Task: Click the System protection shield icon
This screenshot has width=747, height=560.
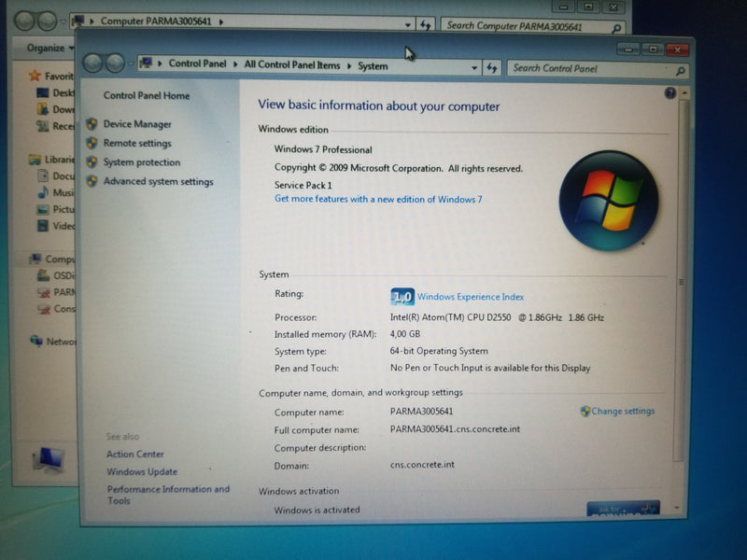Action: pos(92,162)
